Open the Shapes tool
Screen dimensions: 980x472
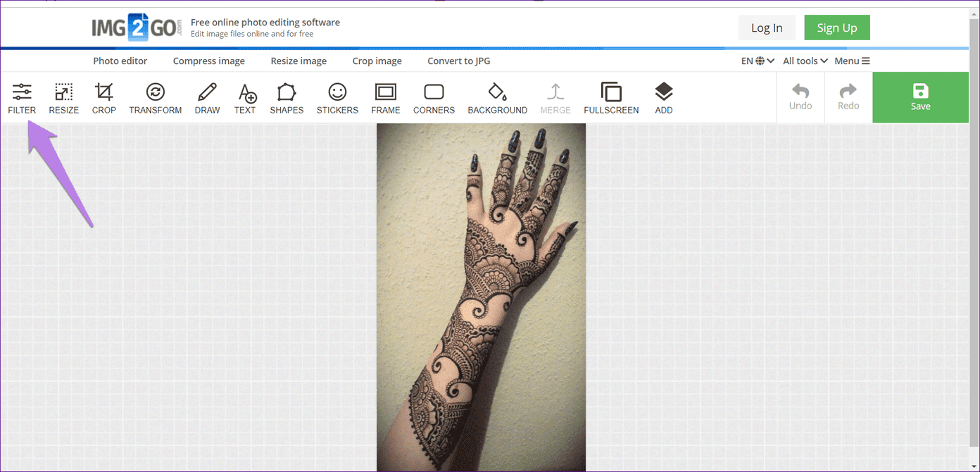click(287, 98)
